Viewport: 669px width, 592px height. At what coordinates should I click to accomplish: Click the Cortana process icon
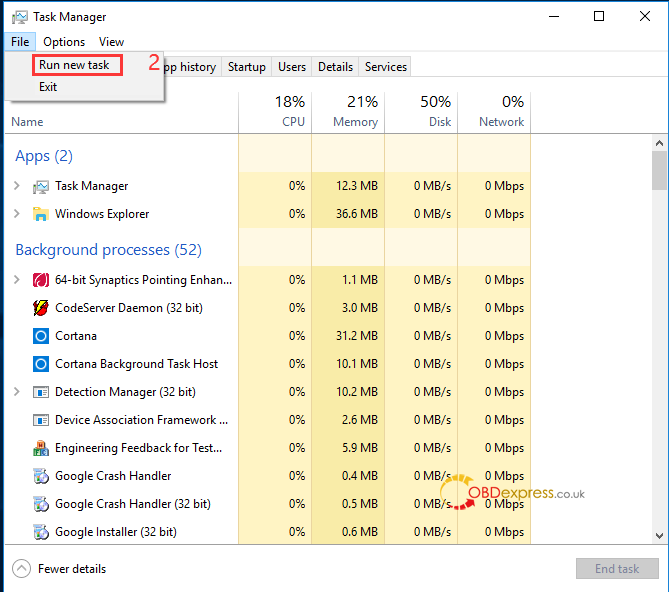pos(41,336)
